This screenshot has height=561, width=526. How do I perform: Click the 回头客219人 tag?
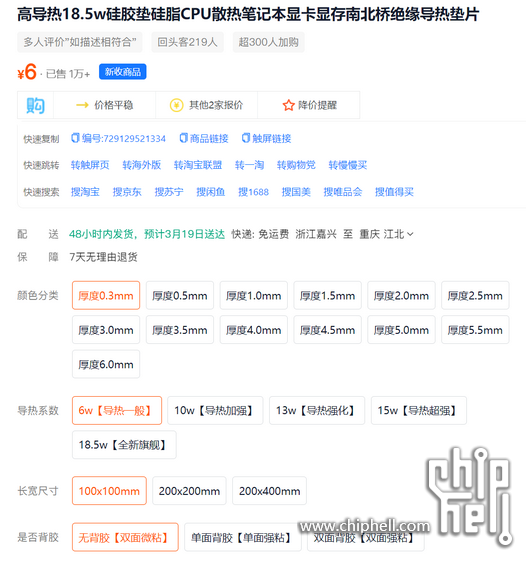click(187, 42)
